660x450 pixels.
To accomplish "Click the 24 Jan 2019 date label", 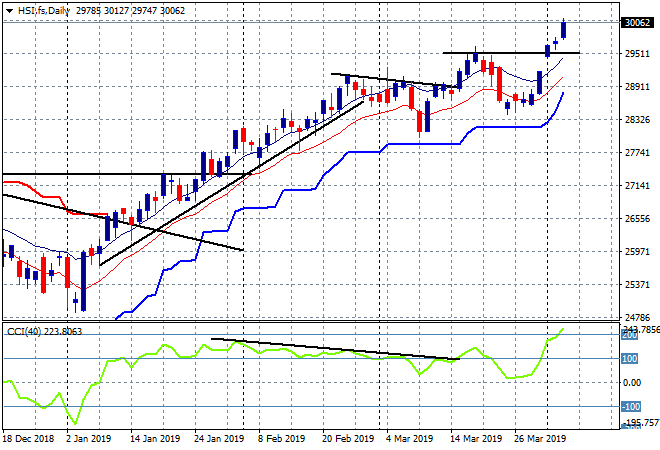I will click(219, 439).
